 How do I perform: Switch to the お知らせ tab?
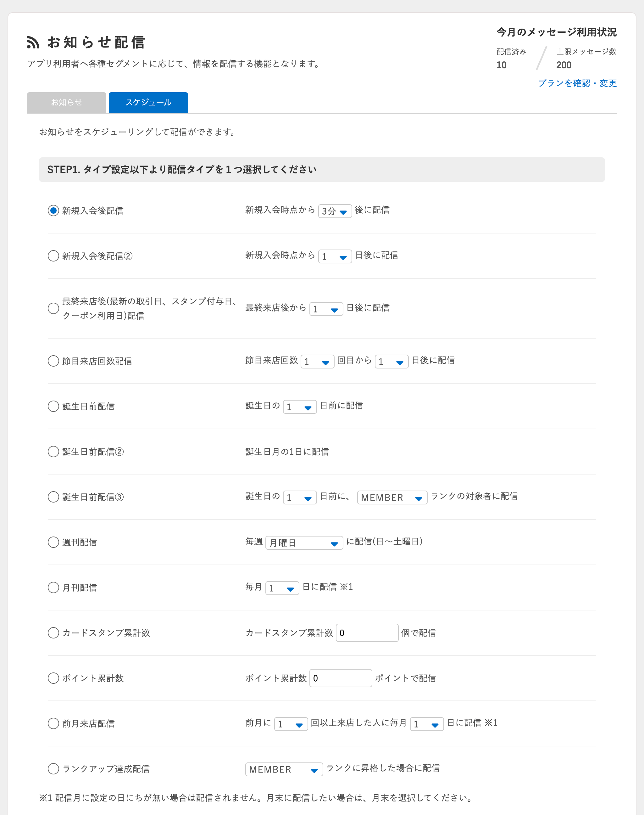(66, 102)
